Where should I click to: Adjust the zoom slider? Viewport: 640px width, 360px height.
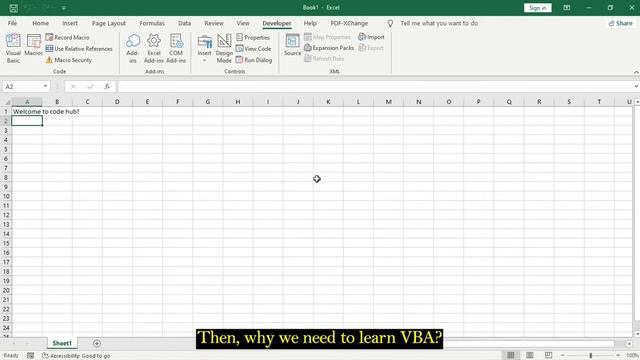coord(591,356)
